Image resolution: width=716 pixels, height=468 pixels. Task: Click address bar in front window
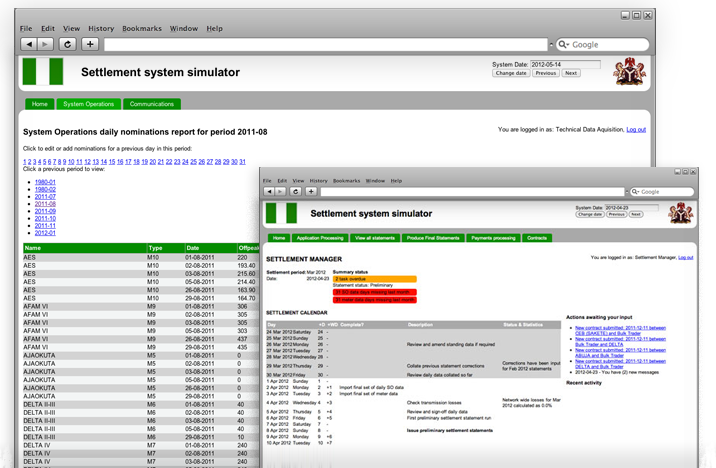click(x=472, y=192)
